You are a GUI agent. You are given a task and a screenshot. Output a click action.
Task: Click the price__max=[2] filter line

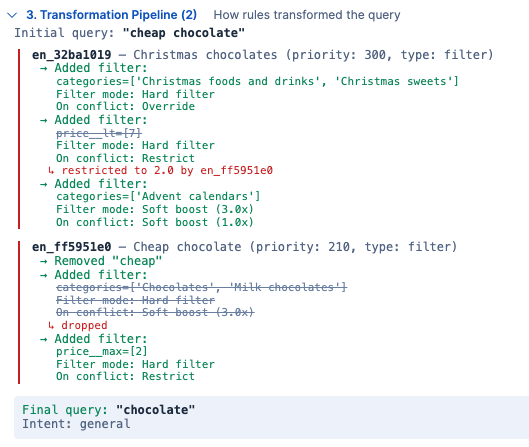[102, 352]
